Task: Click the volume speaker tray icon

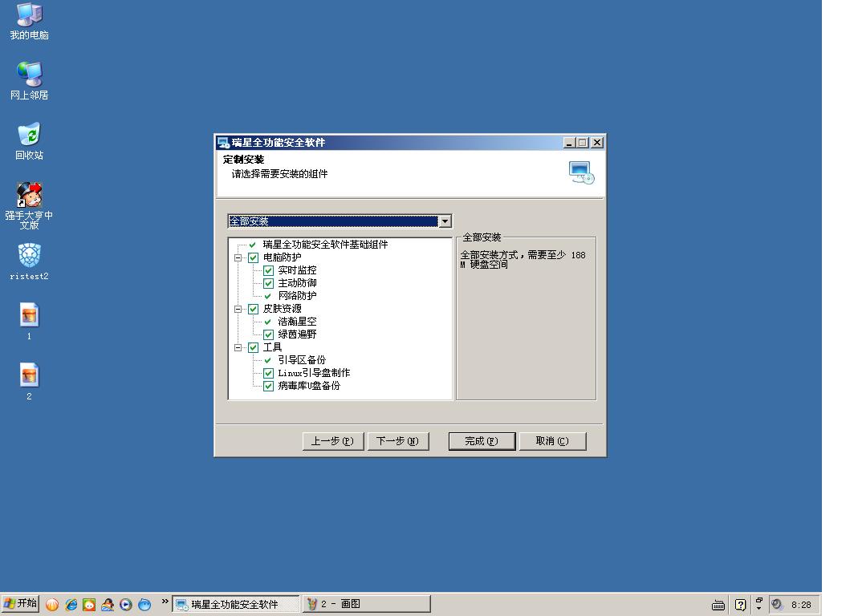Action: [777, 605]
